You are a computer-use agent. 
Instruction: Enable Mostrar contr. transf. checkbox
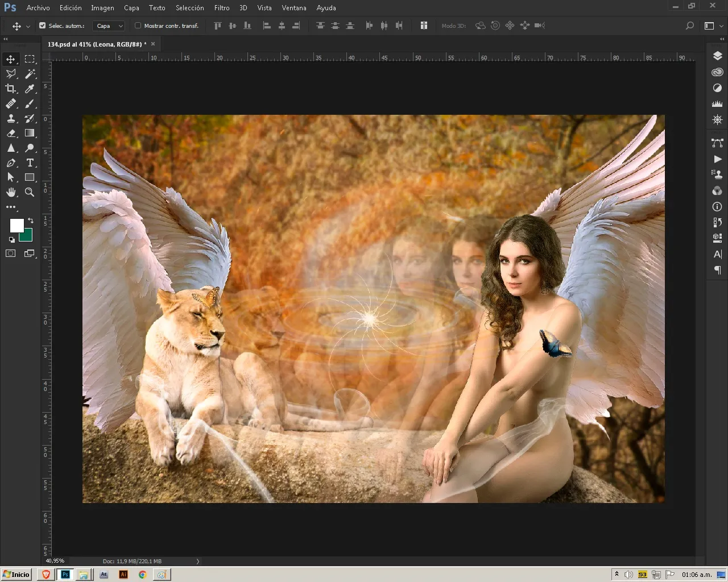(x=138, y=26)
